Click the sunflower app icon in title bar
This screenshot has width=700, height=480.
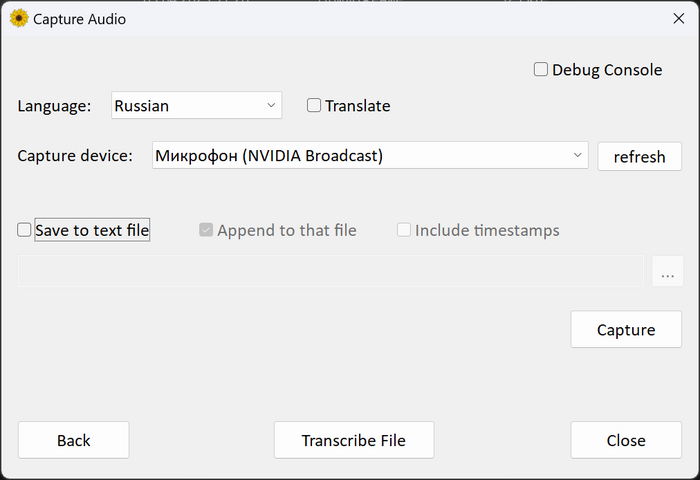point(18,18)
